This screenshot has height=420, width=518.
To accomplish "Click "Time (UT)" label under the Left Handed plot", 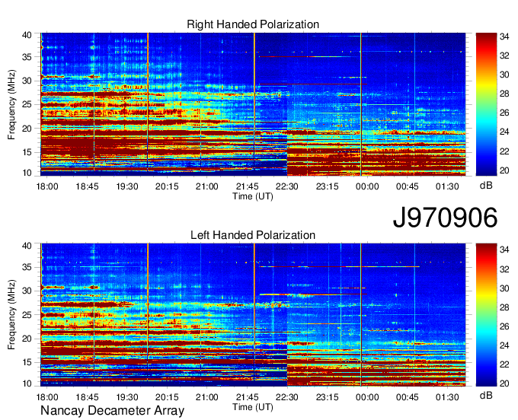I will coord(253,407).
